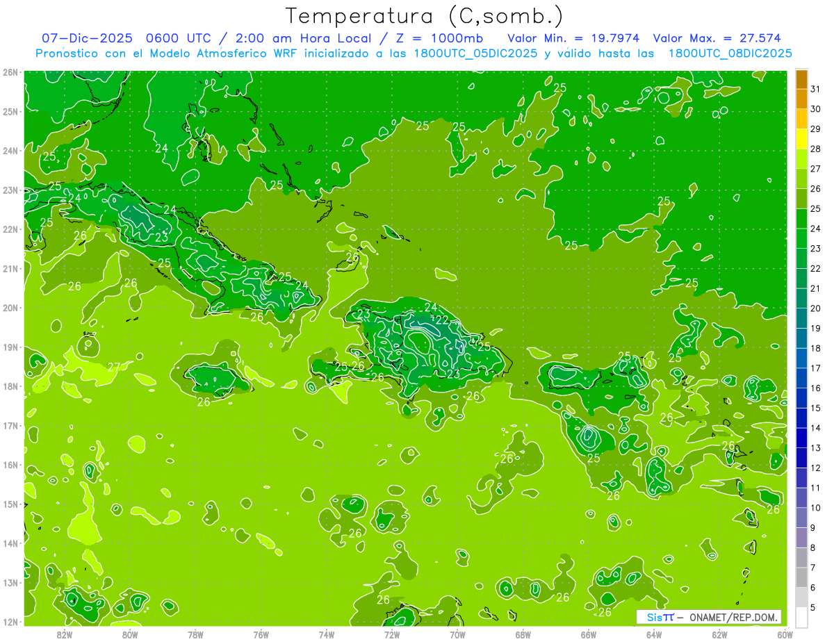The image size is (834, 644).
Task: Click the title 'Temperatura (C,somb.)'
Action: (425, 16)
